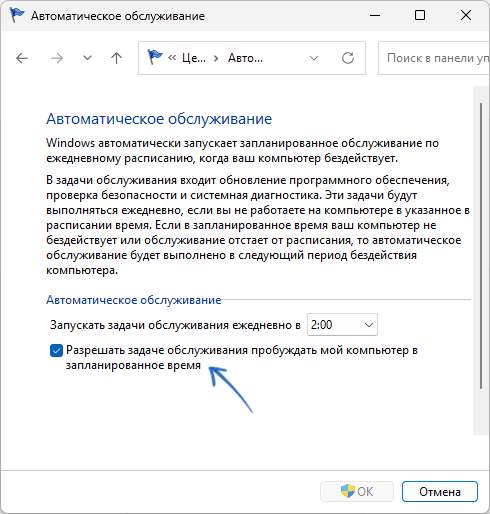Viewport: 490px width, 514px height.
Task: Minimize the Автоматическое обслуживание window
Action: click(375, 15)
